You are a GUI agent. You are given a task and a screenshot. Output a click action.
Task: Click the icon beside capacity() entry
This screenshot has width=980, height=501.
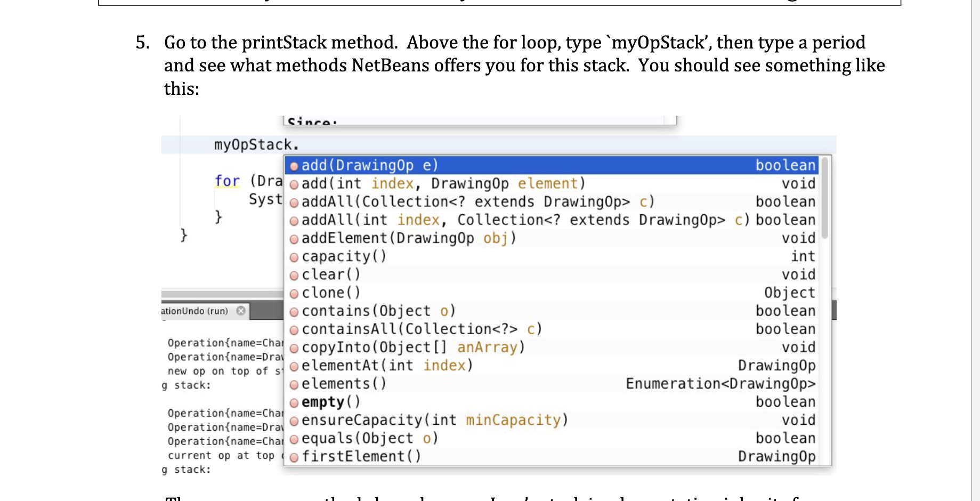click(x=294, y=256)
